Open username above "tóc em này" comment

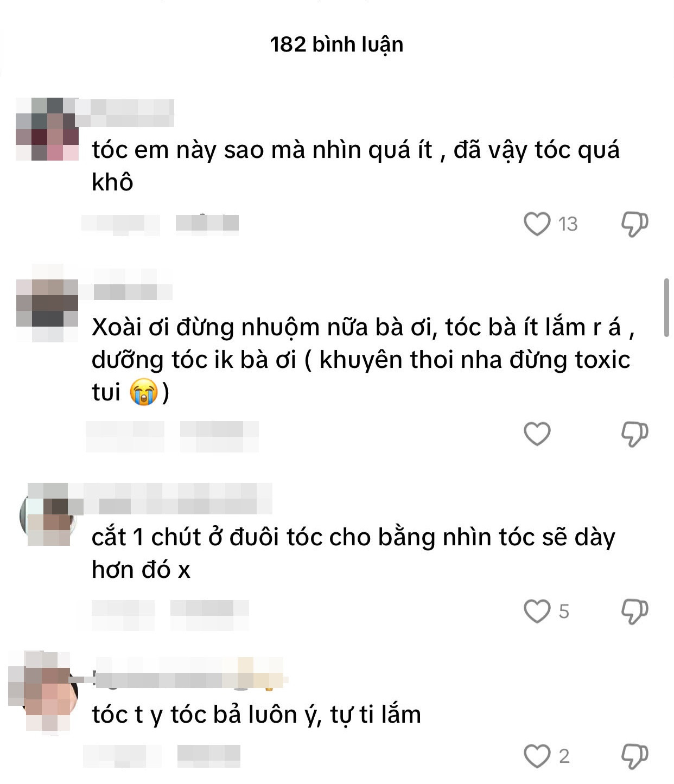pyautogui.click(x=125, y=113)
